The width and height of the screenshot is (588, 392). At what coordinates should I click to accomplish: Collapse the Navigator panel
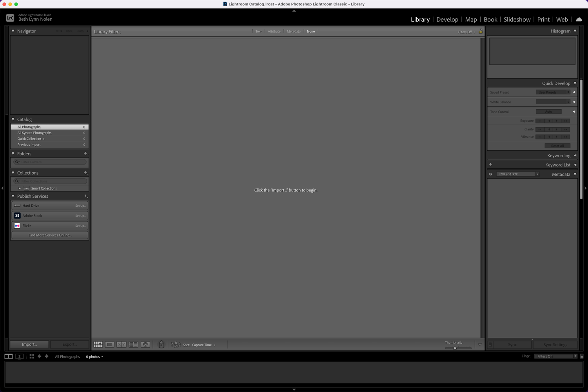13,31
